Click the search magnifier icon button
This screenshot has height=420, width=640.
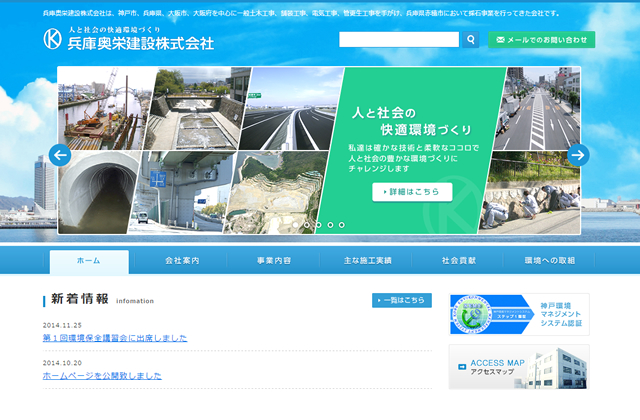[471, 40]
